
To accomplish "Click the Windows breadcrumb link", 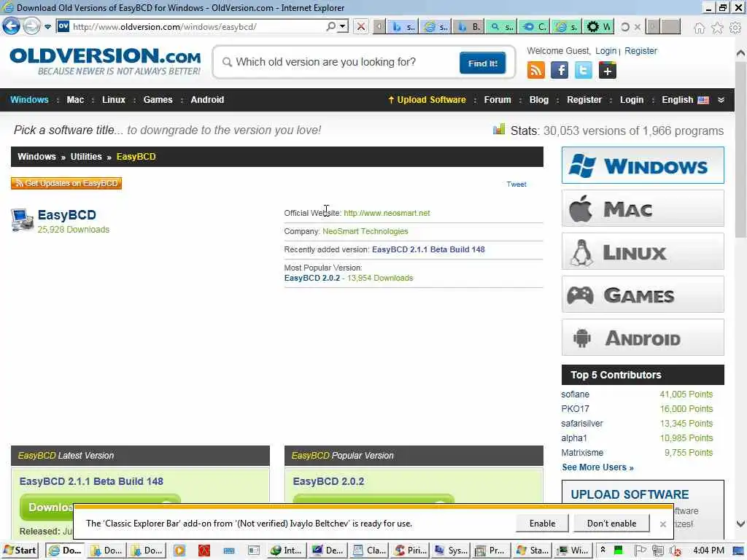I will (36, 157).
